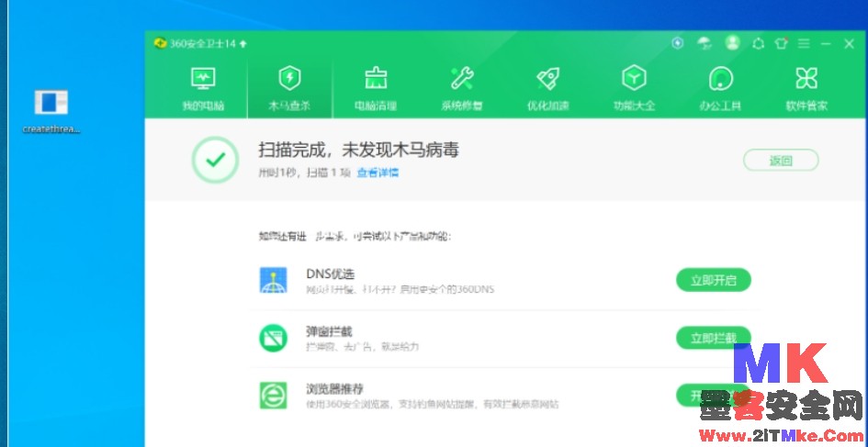868x447 pixels.
Task: Click 立即拦截 for 弹窗拦截
Action: pos(714,338)
